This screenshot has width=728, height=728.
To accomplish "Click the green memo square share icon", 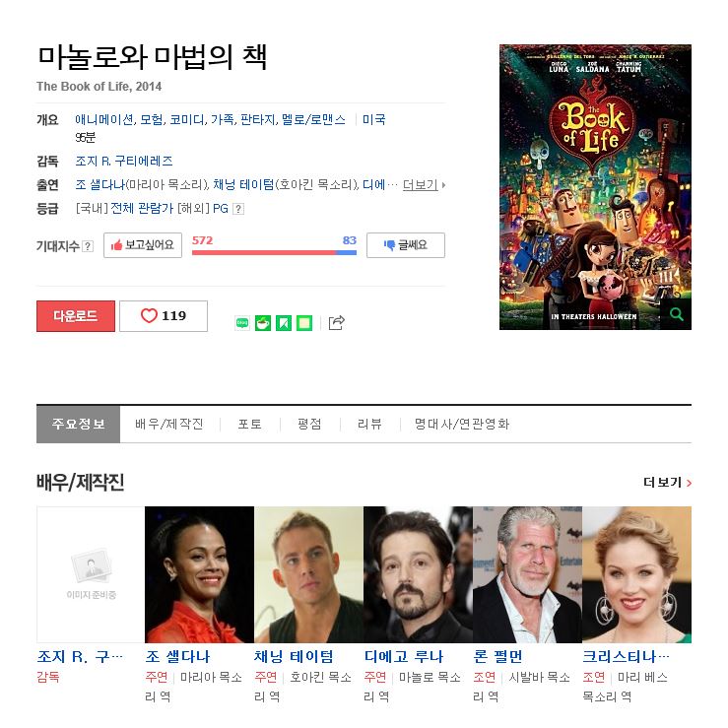I will click(304, 323).
